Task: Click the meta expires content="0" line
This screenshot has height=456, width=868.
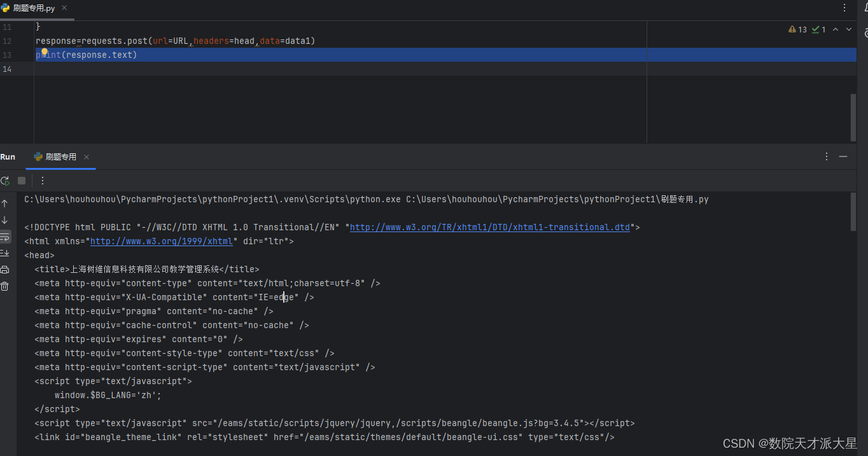Action: pos(139,339)
